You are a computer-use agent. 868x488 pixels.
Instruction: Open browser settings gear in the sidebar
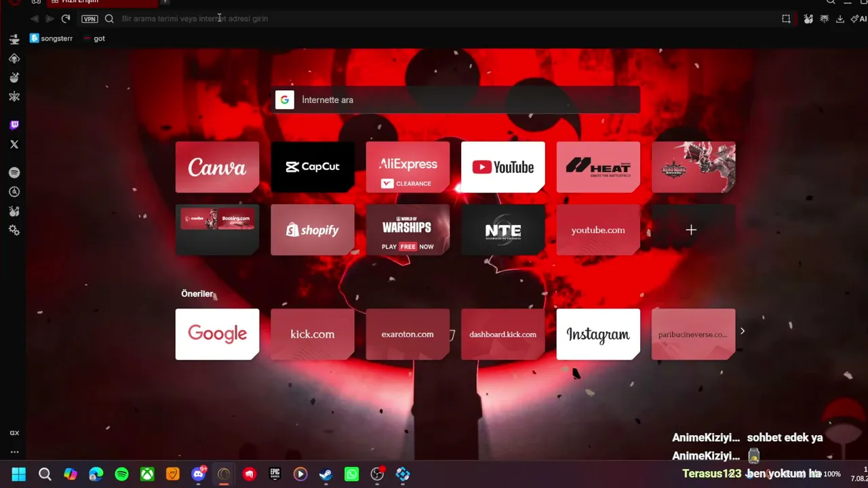[14, 230]
